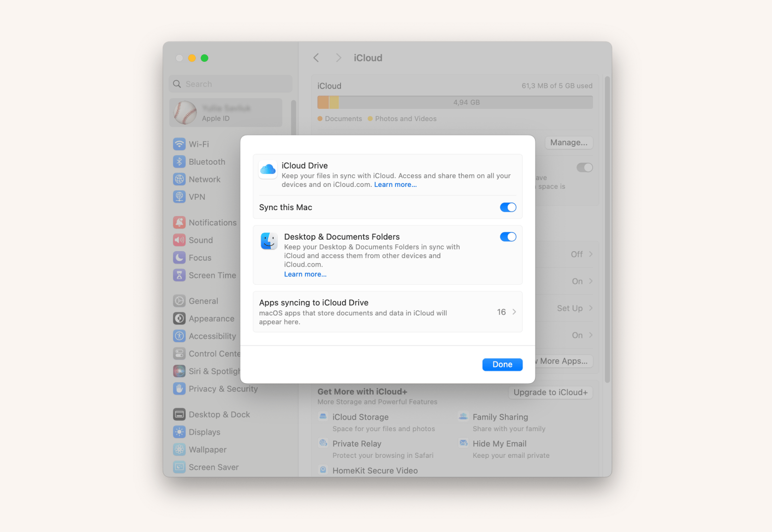Click Done to close the dialog
Image resolution: width=772 pixels, height=532 pixels.
click(x=502, y=364)
